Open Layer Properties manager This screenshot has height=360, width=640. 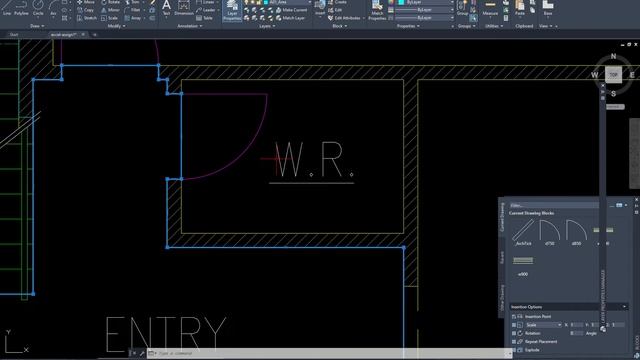click(232, 10)
